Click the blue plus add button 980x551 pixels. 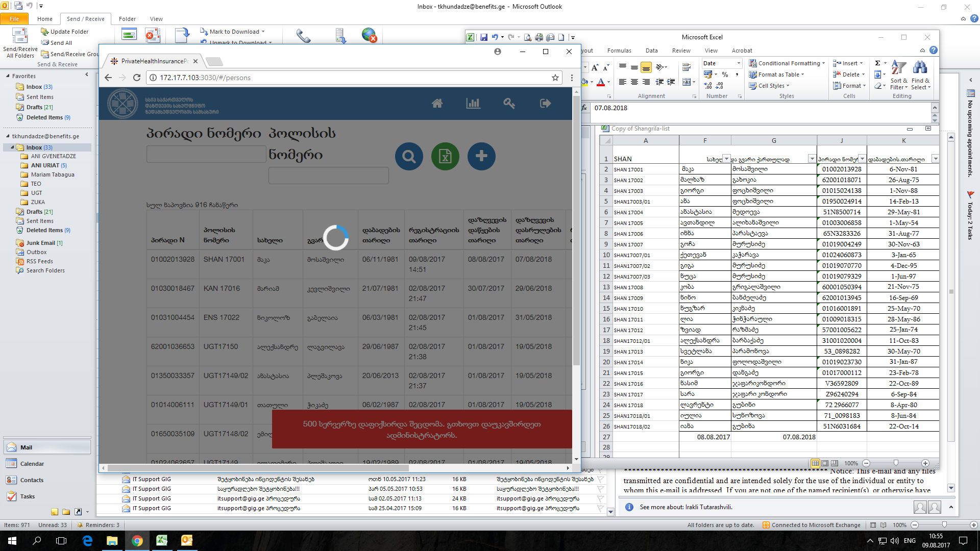click(x=481, y=156)
